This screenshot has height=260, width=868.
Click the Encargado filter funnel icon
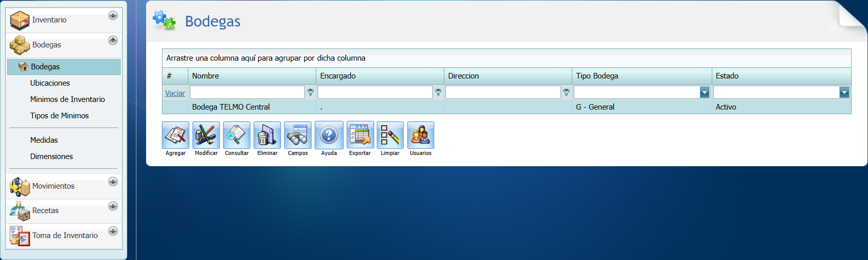[x=438, y=92]
